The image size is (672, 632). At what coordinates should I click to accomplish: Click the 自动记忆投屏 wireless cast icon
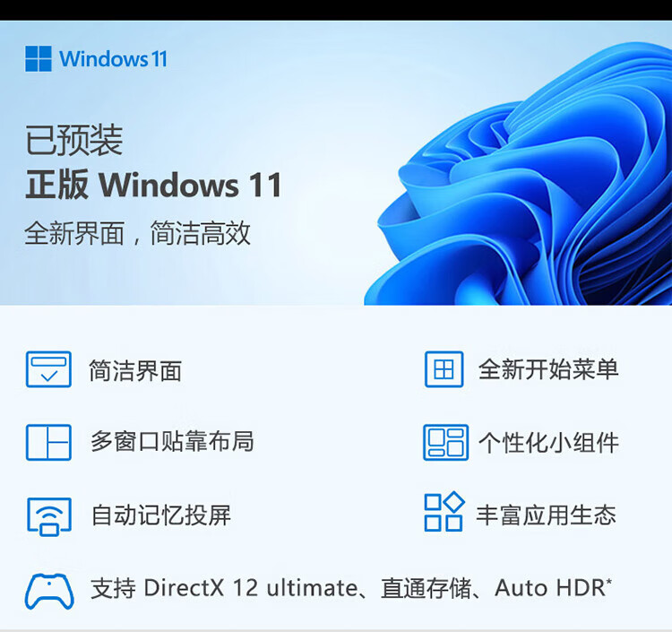[49, 516]
